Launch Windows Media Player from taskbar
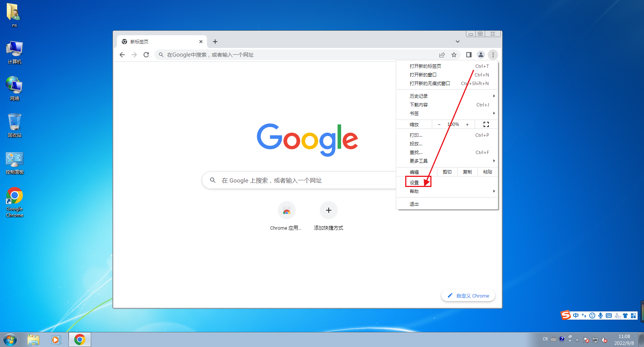 pos(56,340)
